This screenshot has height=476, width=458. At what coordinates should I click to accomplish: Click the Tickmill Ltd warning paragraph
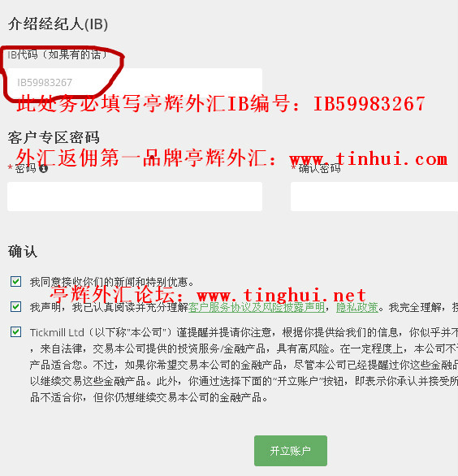point(244,365)
